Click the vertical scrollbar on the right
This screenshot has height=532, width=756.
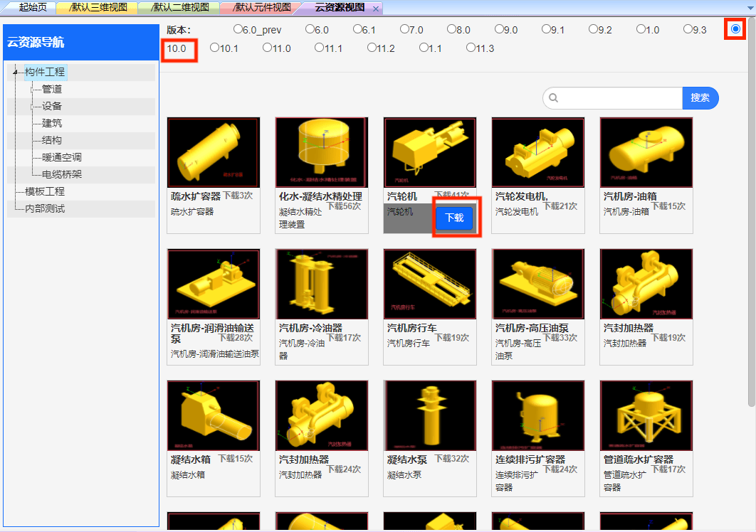pyautogui.click(x=751, y=213)
